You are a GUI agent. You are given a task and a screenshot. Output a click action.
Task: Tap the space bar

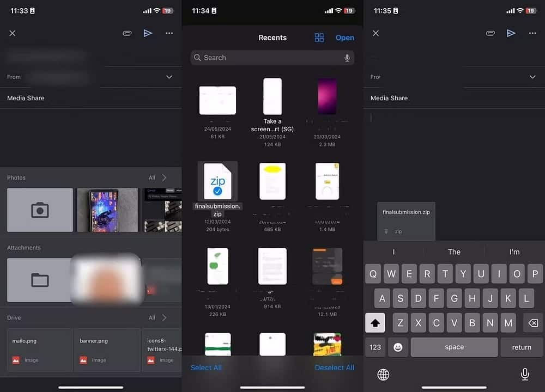454,347
